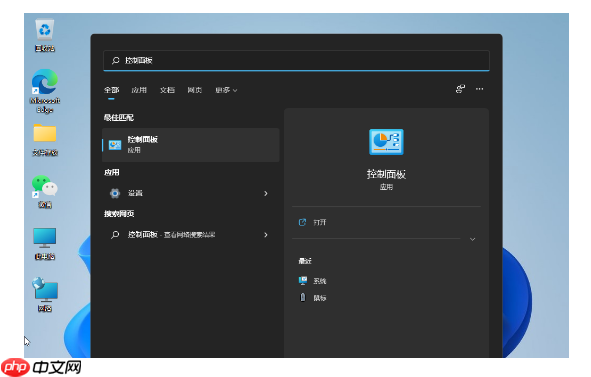Viewport: 591px width, 377px height.
Task: Expand the web search result chevron
Action: [x=266, y=235]
